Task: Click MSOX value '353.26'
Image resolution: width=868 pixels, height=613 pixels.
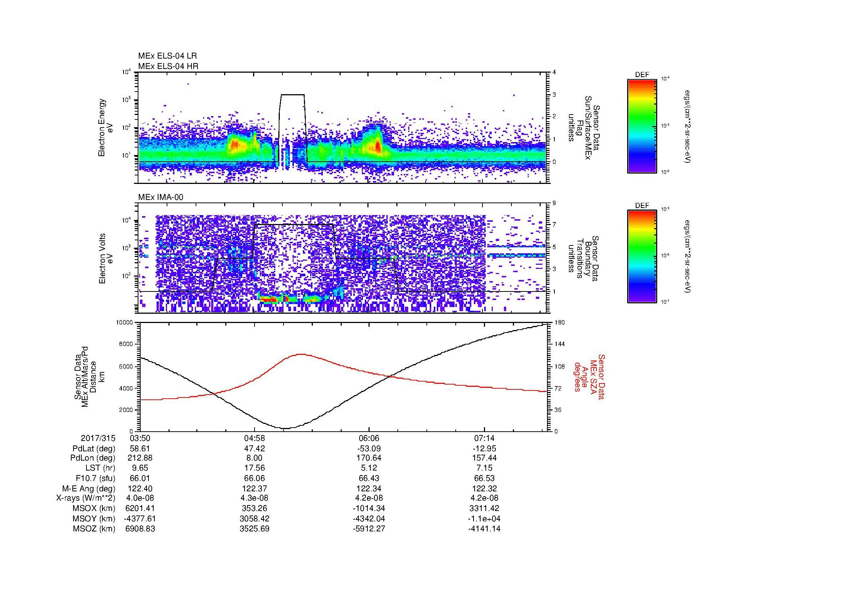Action: click(x=255, y=508)
